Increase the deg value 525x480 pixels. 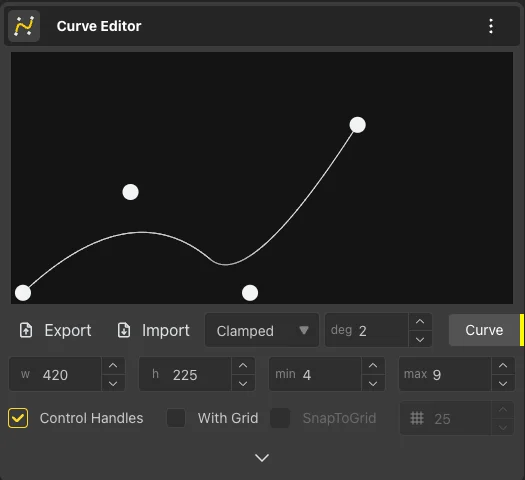pos(420,322)
